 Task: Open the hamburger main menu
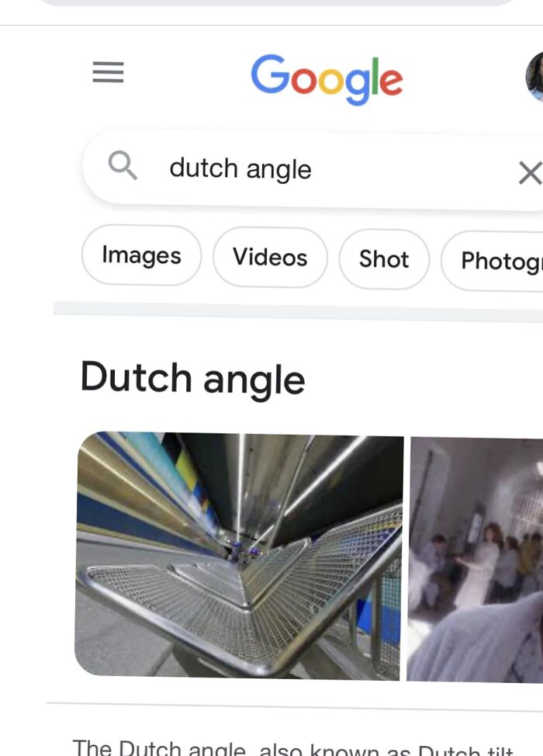tap(108, 72)
